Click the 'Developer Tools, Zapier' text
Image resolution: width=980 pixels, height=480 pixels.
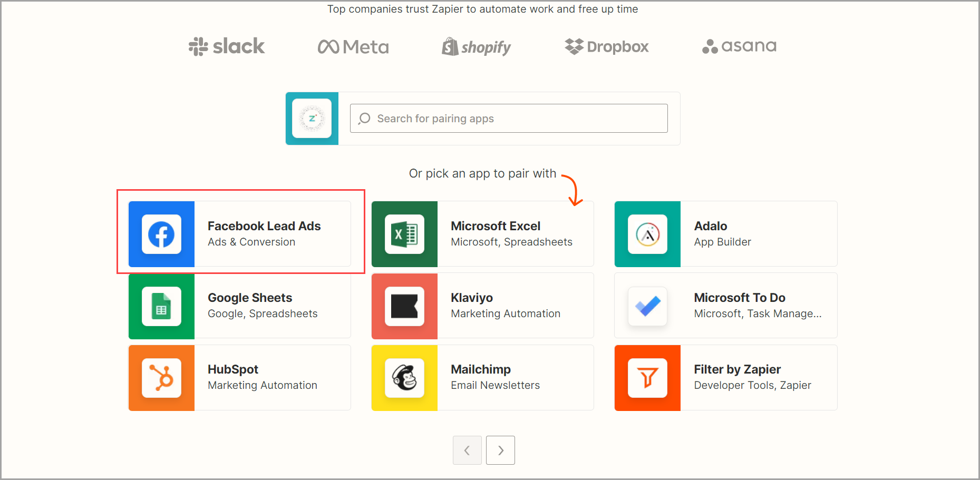point(752,385)
